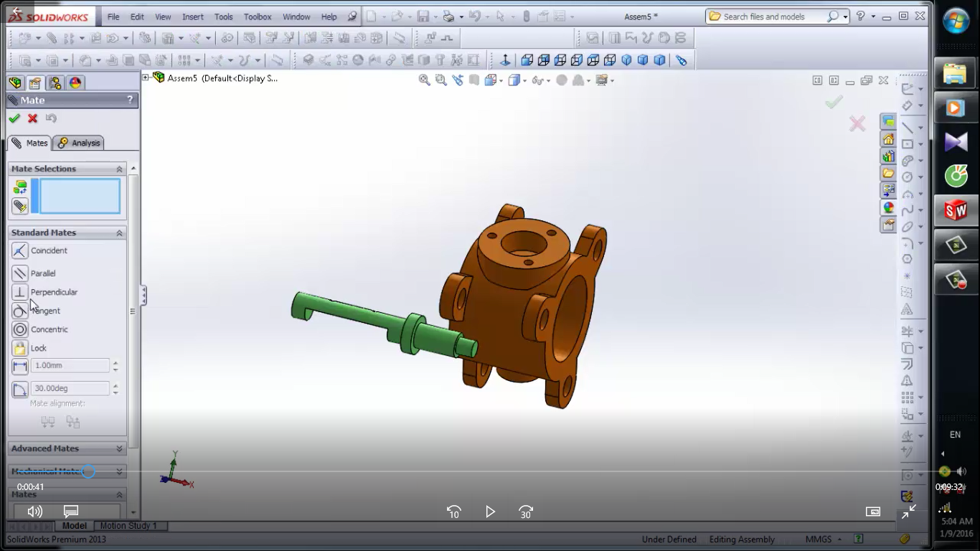Apply the Concentric mate icon
The height and width of the screenshot is (551, 980).
click(x=20, y=329)
